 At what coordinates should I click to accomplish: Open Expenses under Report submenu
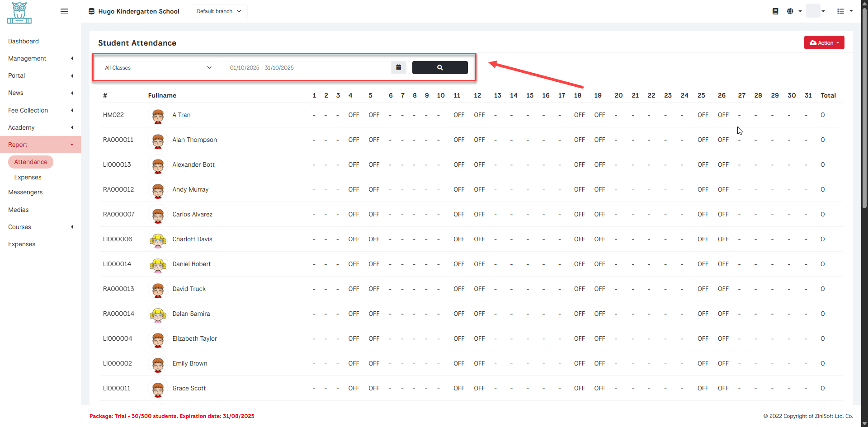(28, 177)
